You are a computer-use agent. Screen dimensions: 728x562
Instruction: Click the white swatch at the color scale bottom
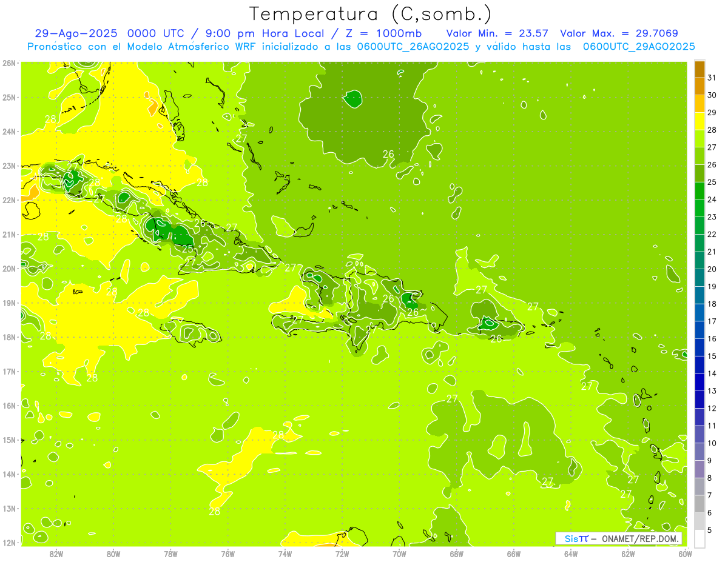pos(699,538)
